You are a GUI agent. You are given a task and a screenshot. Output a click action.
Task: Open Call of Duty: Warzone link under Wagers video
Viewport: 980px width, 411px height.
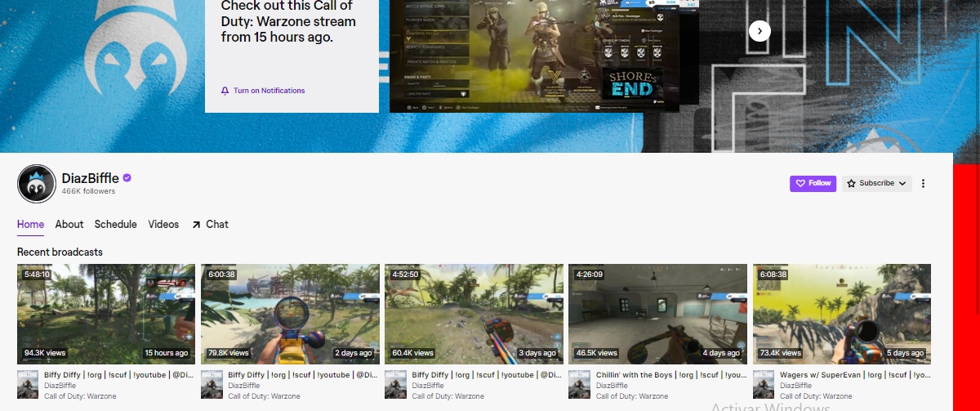[815, 396]
